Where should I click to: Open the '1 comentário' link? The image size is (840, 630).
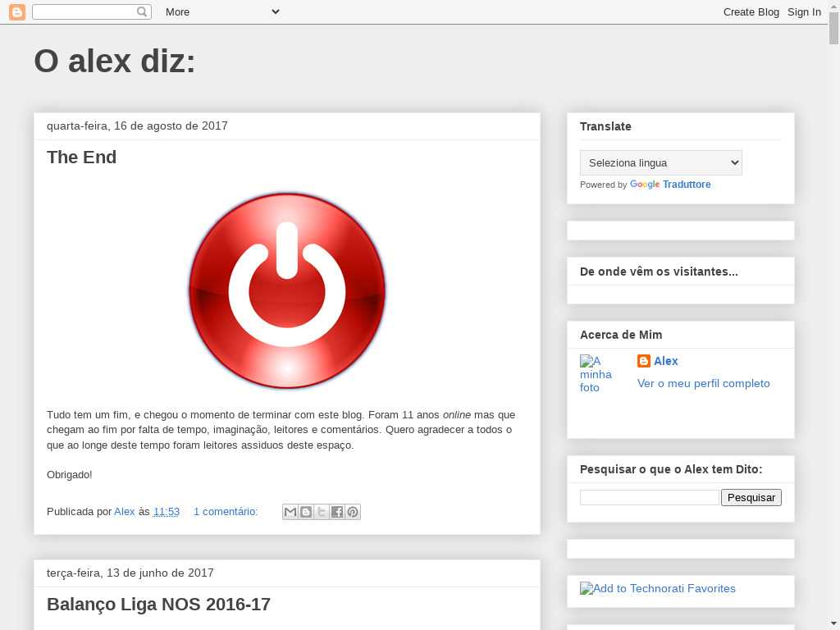[x=226, y=512]
